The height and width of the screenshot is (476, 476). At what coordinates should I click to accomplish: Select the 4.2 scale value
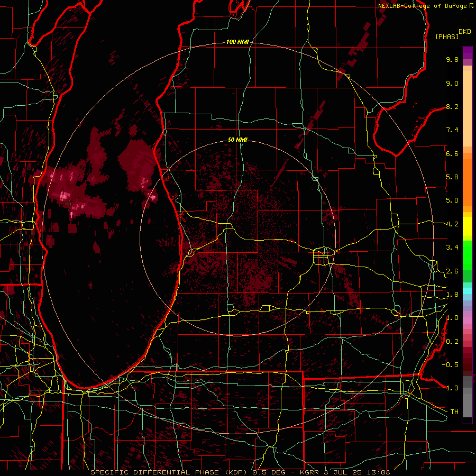tap(452, 224)
